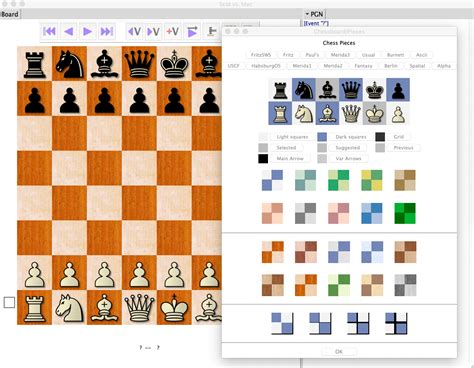Confirm the dialog with OK
This screenshot has height=368, width=474.
click(339, 352)
